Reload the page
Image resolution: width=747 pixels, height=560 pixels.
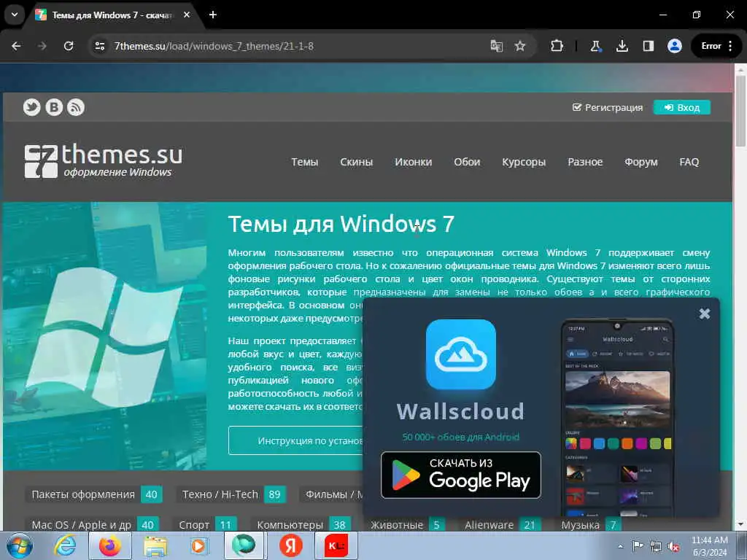point(69,46)
